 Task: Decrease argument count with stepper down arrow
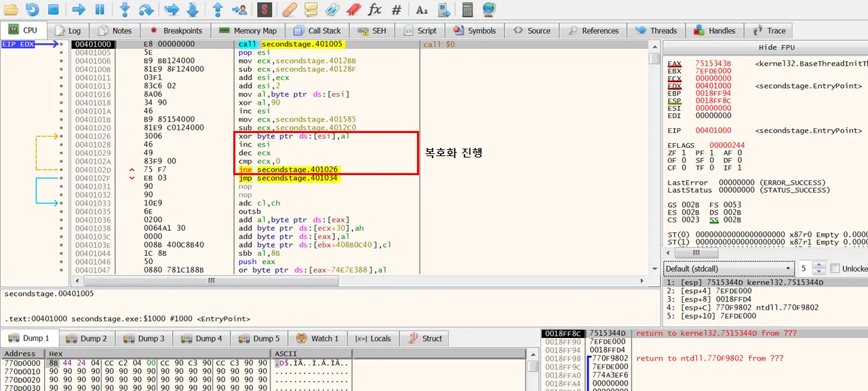[819, 272]
